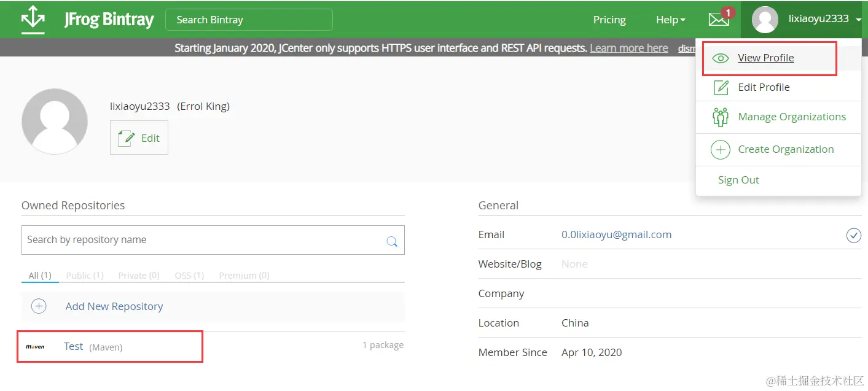Switch to the Private (0) repositories tab
This screenshot has width=868, height=391.
(139, 276)
